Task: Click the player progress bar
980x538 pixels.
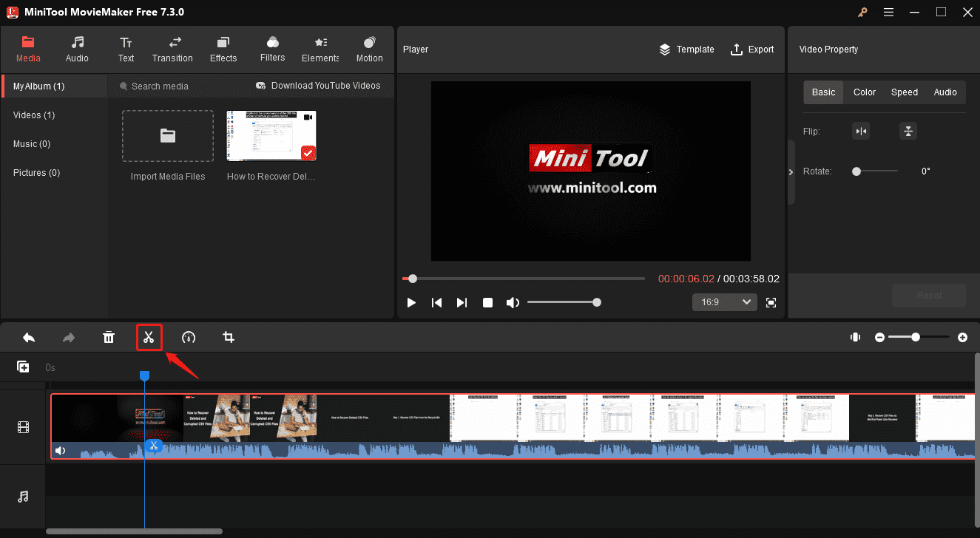Action: click(524, 279)
